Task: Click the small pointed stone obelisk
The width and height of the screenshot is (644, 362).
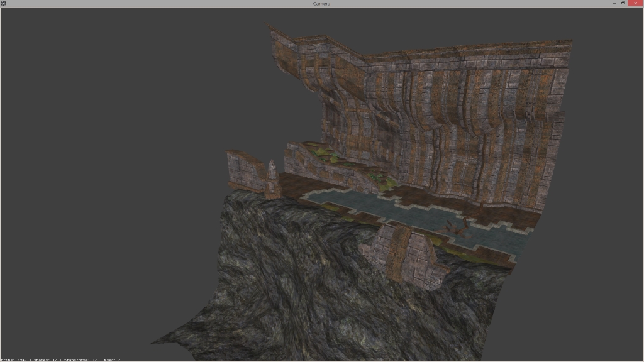Action: click(272, 178)
